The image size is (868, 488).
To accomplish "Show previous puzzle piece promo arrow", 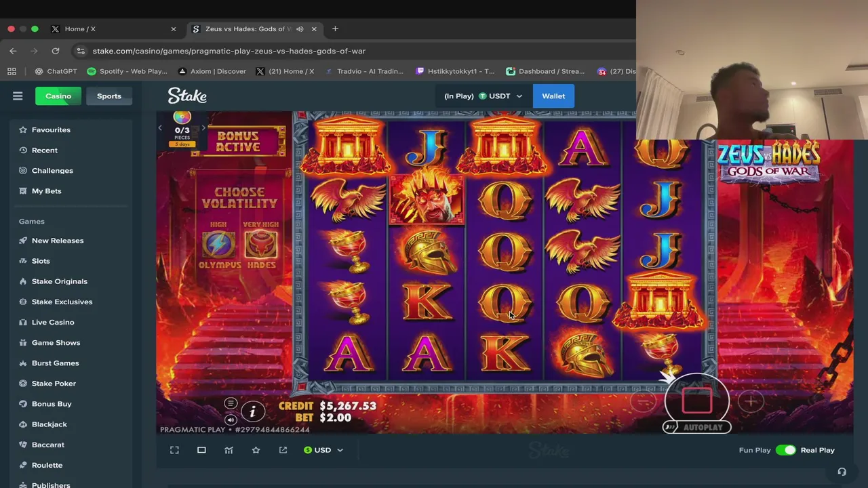I will (161, 128).
